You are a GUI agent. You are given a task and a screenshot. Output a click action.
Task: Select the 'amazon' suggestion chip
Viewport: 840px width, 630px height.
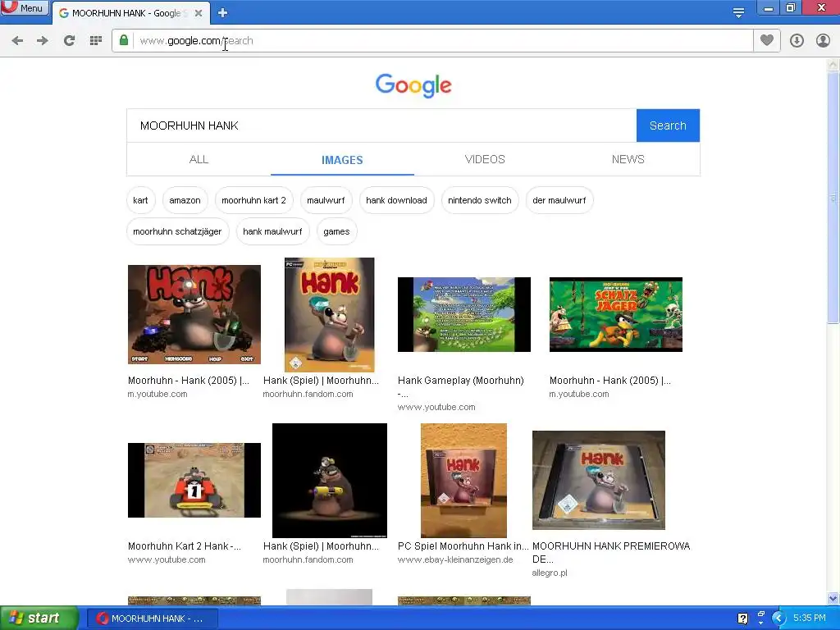coord(185,200)
